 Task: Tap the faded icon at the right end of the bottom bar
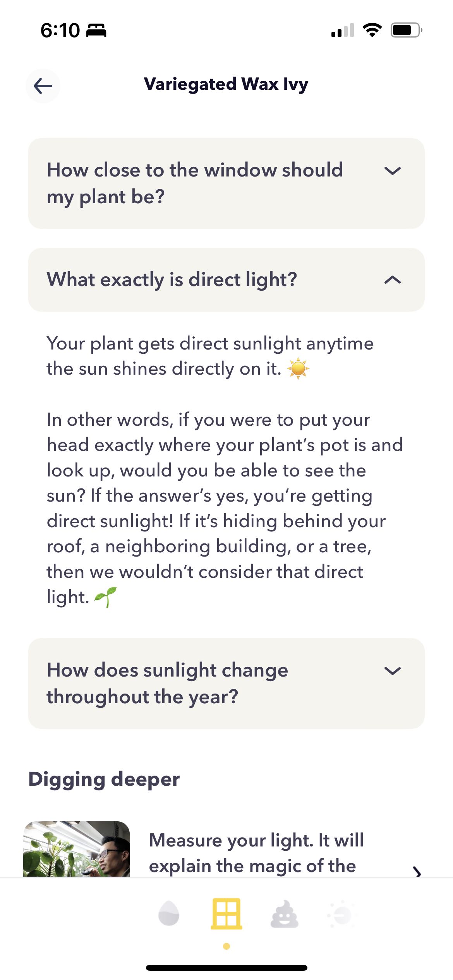click(341, 915)
